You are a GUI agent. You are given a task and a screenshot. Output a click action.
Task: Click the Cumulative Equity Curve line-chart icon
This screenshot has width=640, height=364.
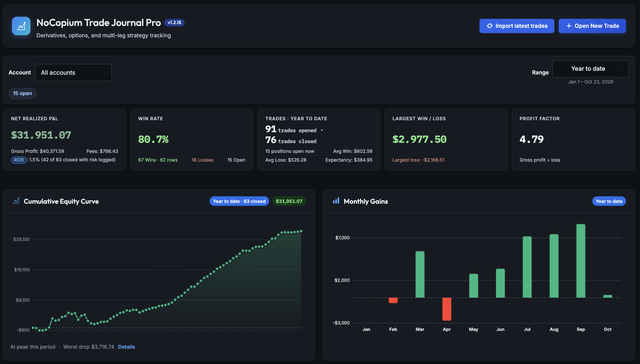(x=16, y=201)
